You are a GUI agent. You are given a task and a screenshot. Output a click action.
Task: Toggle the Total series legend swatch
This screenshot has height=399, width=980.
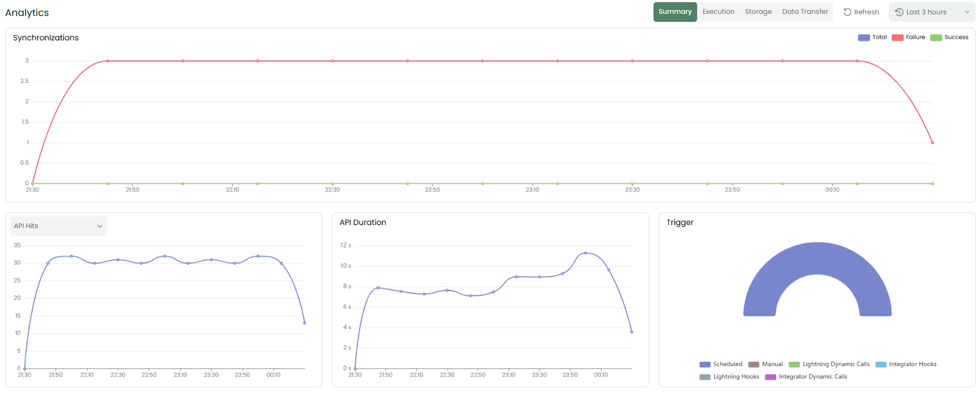[x=864, y=37]
